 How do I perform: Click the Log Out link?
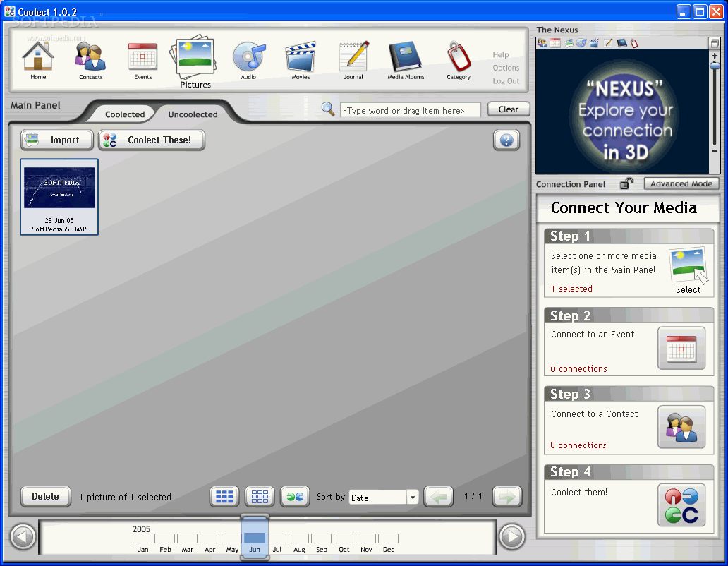(506, 80)
